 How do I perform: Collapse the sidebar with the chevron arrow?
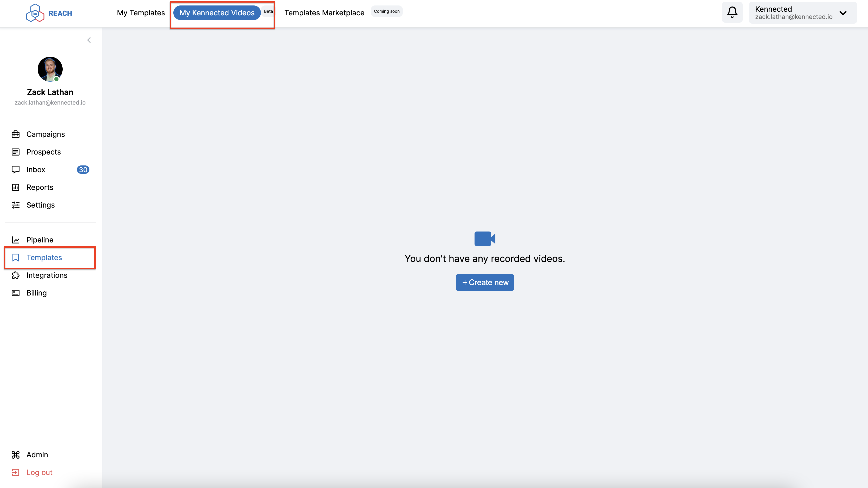coord(89,40)
